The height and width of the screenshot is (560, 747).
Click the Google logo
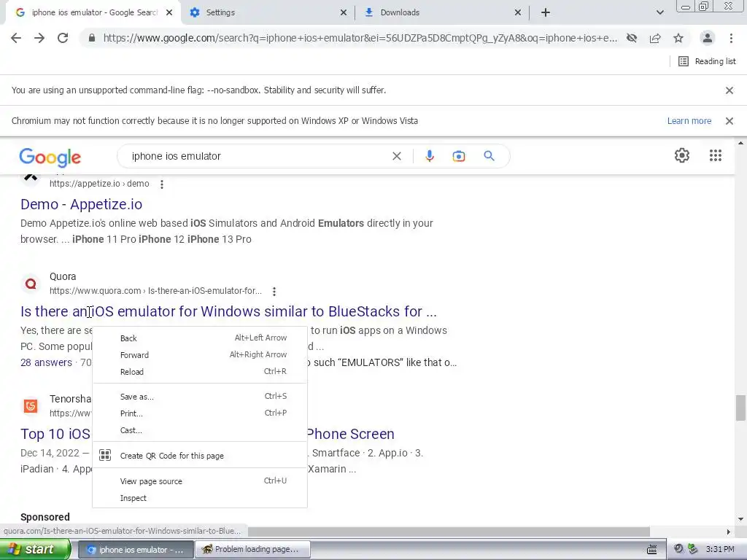pos(50,157)
